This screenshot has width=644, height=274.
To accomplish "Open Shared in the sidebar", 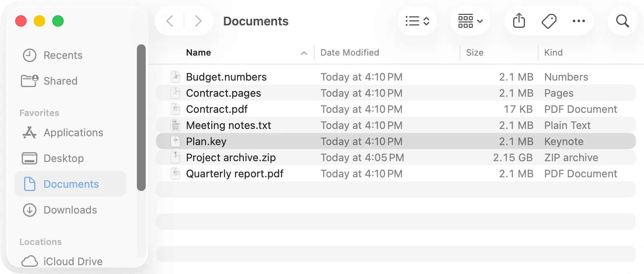I will 71,81.
